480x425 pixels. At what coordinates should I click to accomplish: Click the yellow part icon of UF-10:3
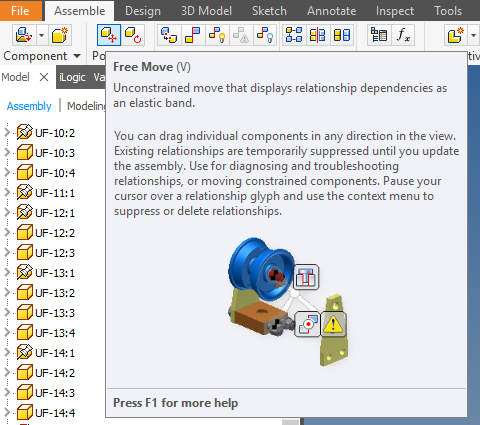coord(25,153)
